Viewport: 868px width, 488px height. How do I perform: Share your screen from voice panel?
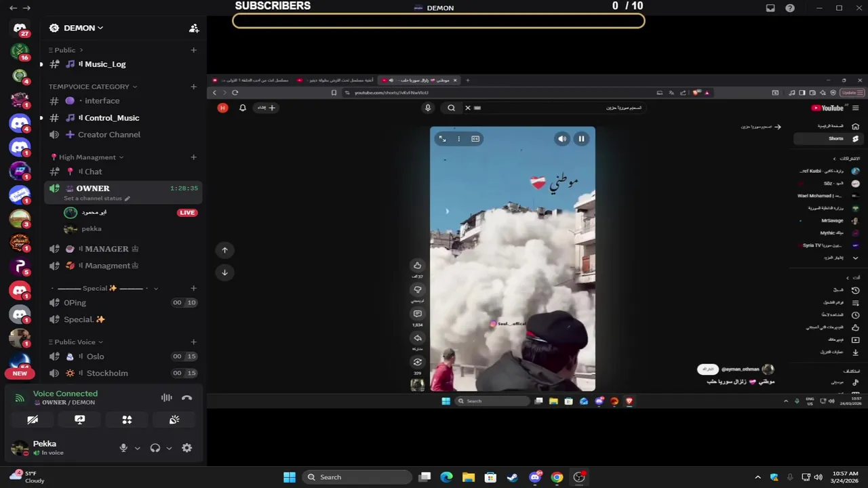[x=79, y=420]
